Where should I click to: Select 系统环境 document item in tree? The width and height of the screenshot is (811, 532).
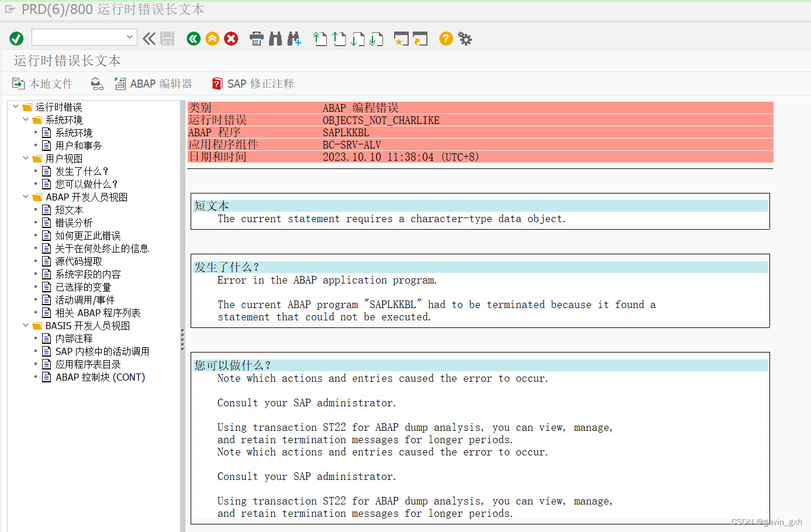coord(74,133)
